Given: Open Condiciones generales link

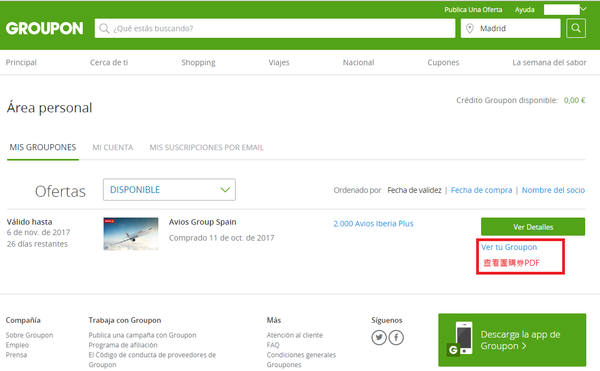Looking at the screenshot, I should (301, 355).
